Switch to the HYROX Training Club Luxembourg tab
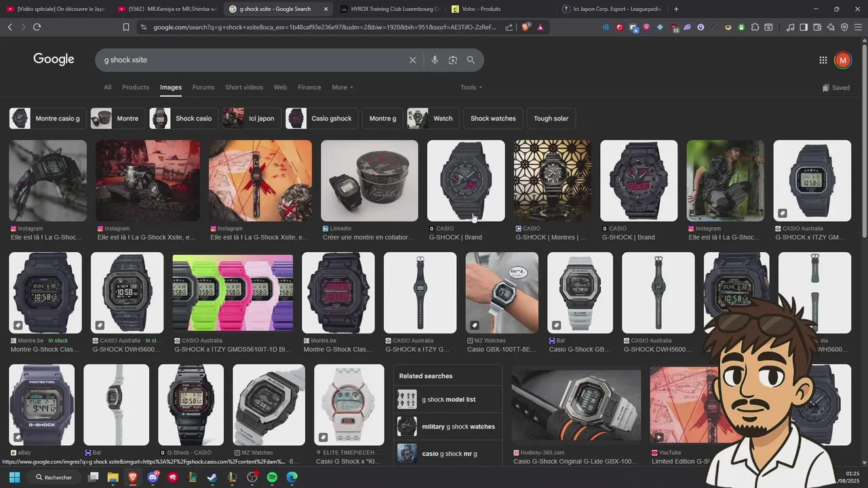868x488 pixels. [390, 9]
